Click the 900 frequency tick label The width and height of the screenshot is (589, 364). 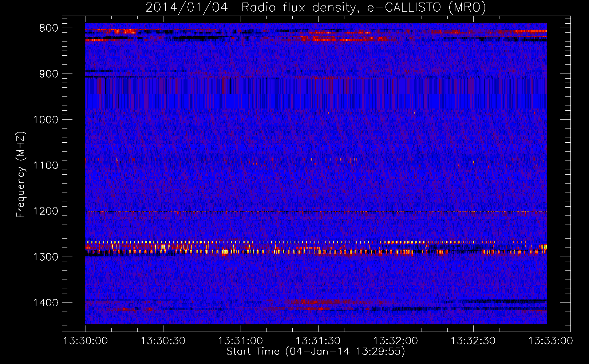click(x=49, y=74)
